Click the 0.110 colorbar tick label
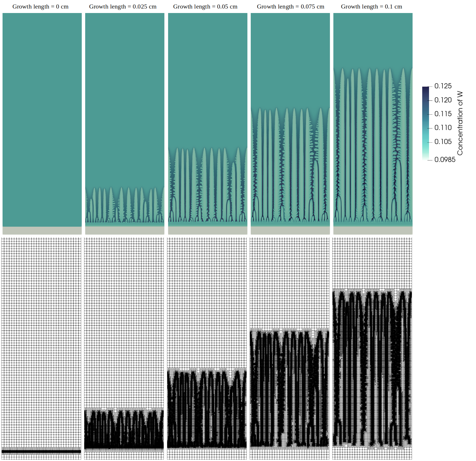The width and height of the screenshot is (476, 461). point(443,128)
